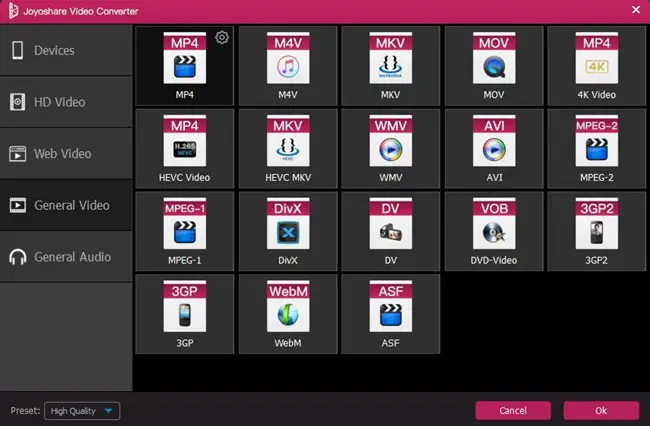Choose the WebM format tile
Screen dimensions: 650x426
[288, 314]
